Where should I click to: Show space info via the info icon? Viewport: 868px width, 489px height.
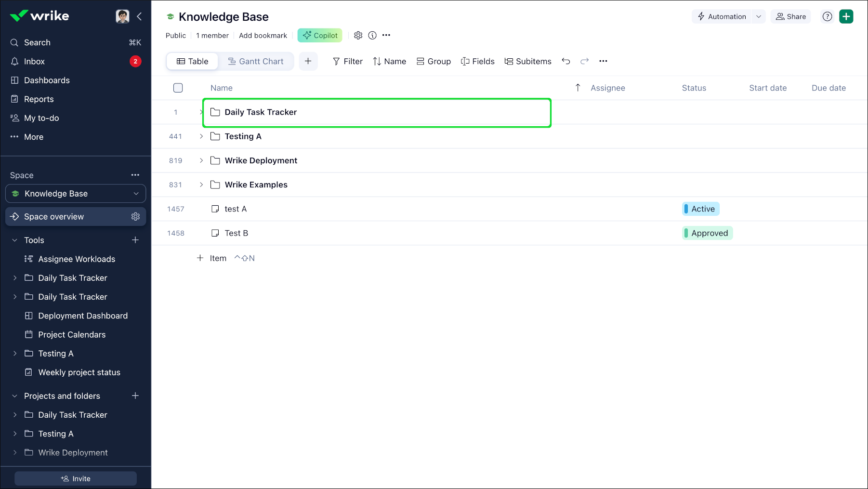372,35
